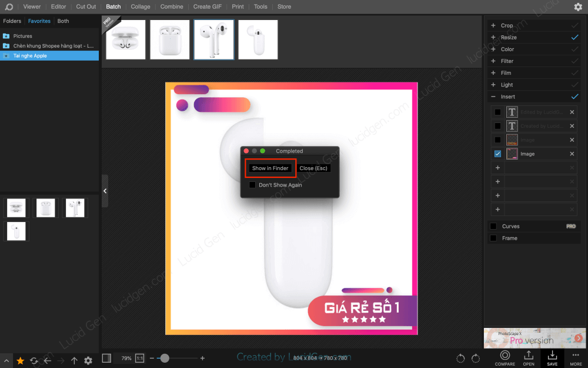Expand the Crop section
The width and height of the screenshot is (588, 368).
493,25
